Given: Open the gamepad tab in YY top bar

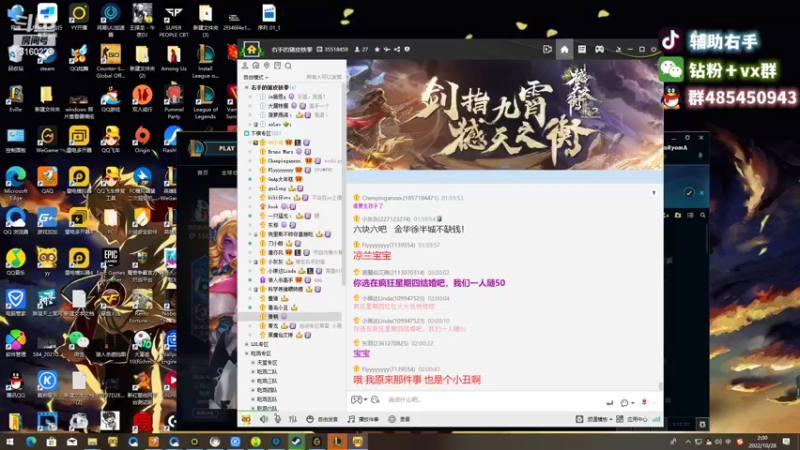Looking at the screenshot, I should 599,49.
